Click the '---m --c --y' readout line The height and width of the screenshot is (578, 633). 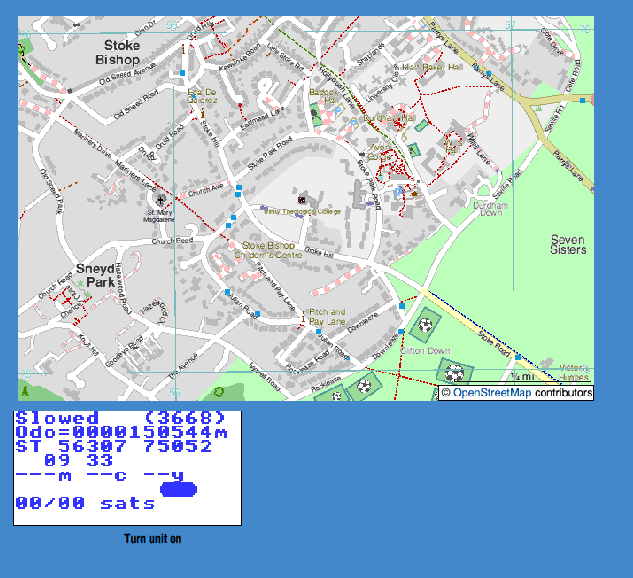pos(99,476)
